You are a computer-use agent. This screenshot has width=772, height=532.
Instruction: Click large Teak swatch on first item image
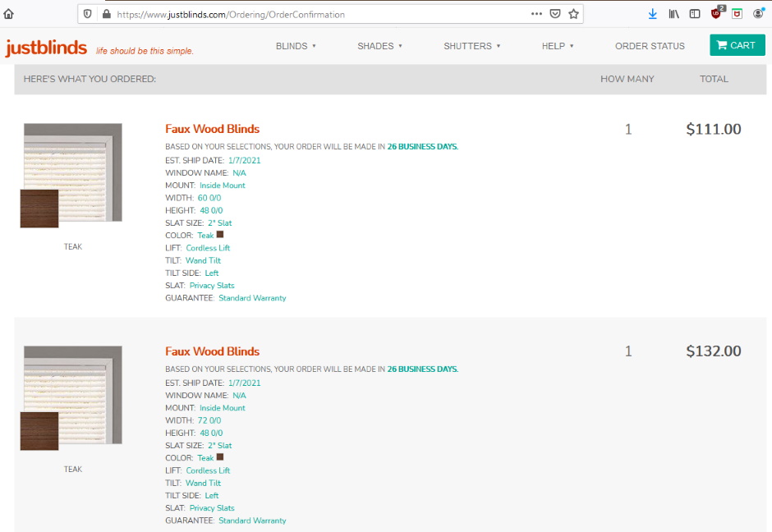click(39, 209)
